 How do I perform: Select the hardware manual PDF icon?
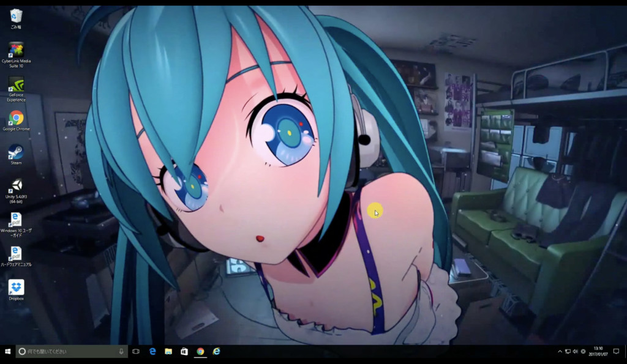pyautogui.click(x=16, y=256)
